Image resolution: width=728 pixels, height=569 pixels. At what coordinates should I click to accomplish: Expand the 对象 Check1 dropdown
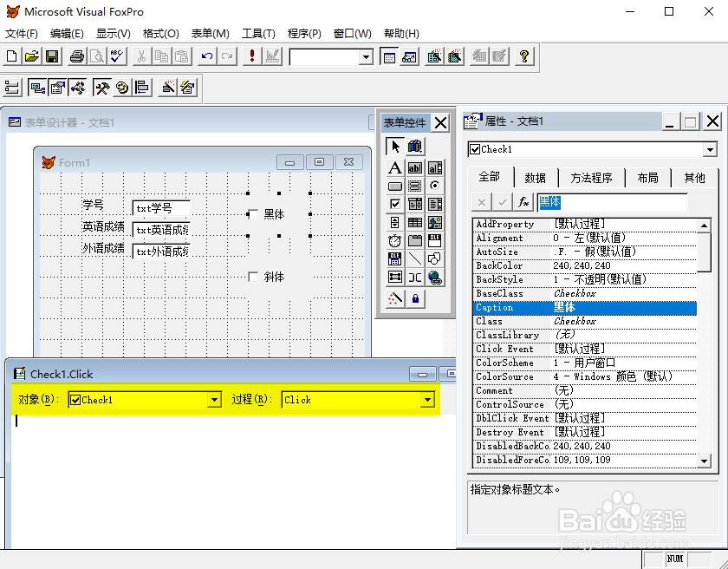214,400
